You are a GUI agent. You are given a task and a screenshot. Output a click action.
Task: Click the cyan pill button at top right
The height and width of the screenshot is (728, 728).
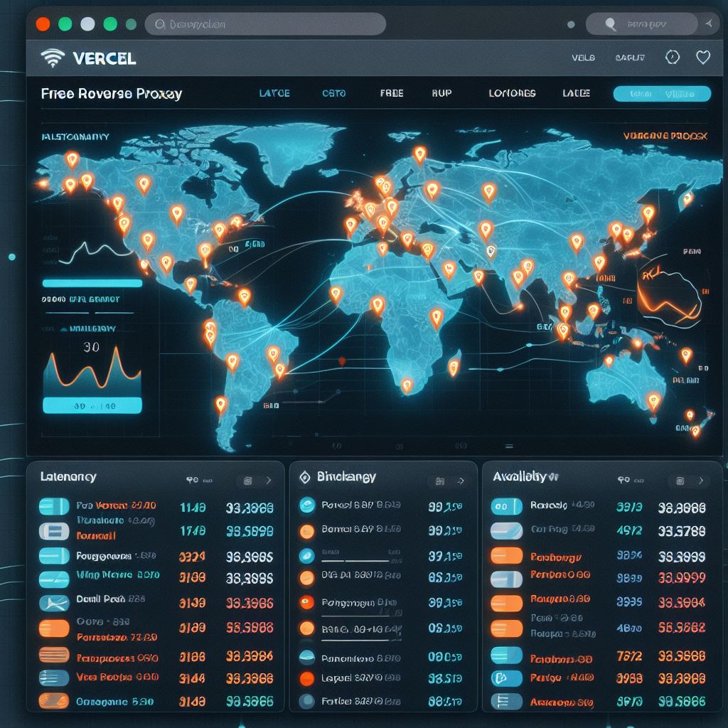(x=661, y=93)
